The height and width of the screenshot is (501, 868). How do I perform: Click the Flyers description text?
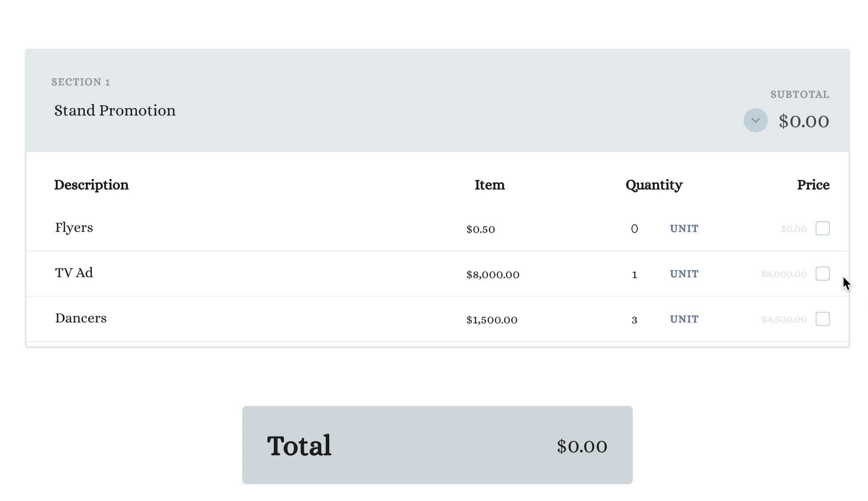pos(74,227)
